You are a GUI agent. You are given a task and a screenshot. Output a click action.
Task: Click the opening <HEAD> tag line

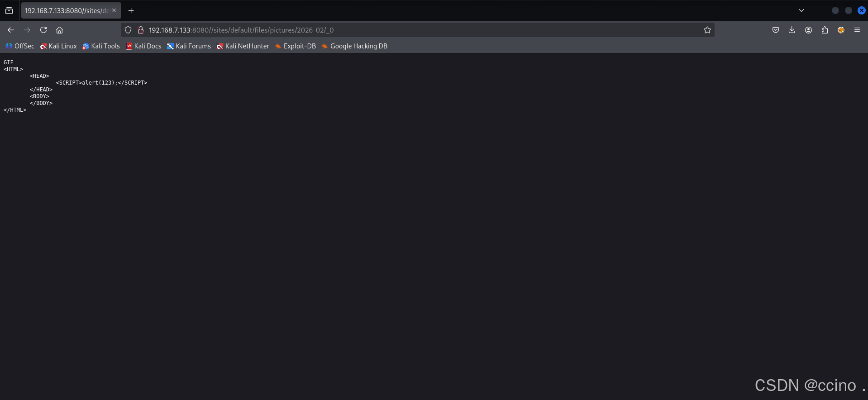(x=39, y=76)
